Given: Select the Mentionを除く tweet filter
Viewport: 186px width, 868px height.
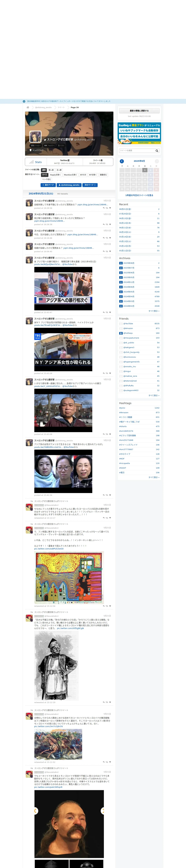Looking at the screenshot, I should (x=71, y=175).
